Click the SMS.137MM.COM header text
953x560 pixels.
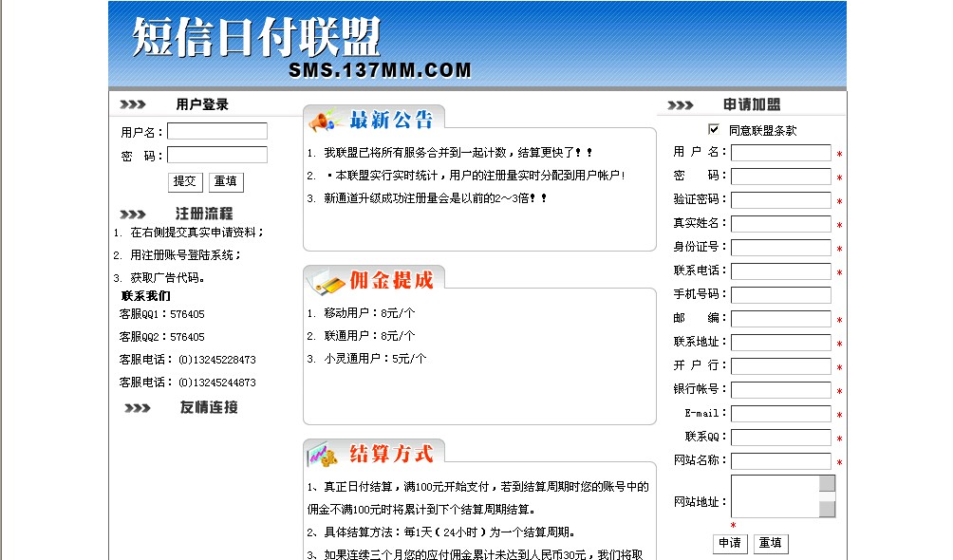click(x=380, y=70)
